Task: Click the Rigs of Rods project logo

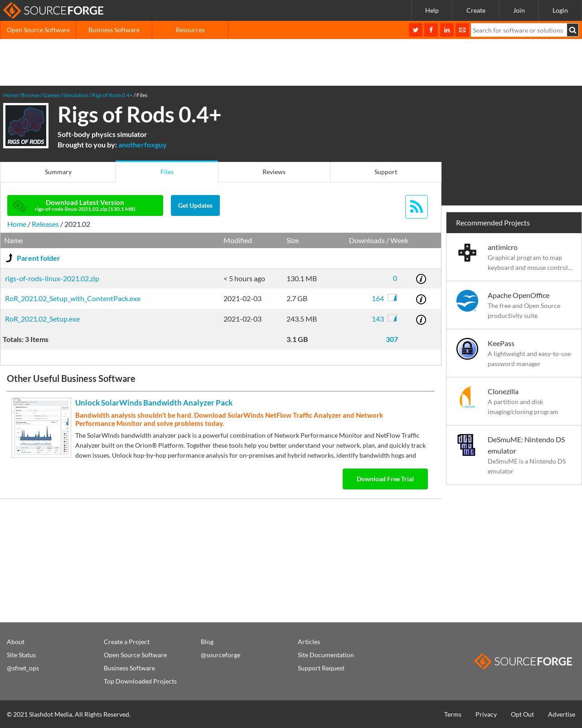Action: tap(26, 126)
